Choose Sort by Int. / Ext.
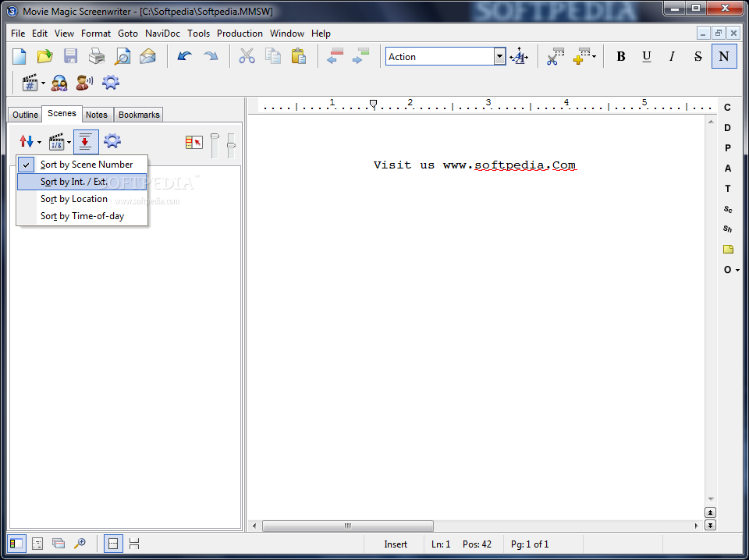 click(82, 182)
